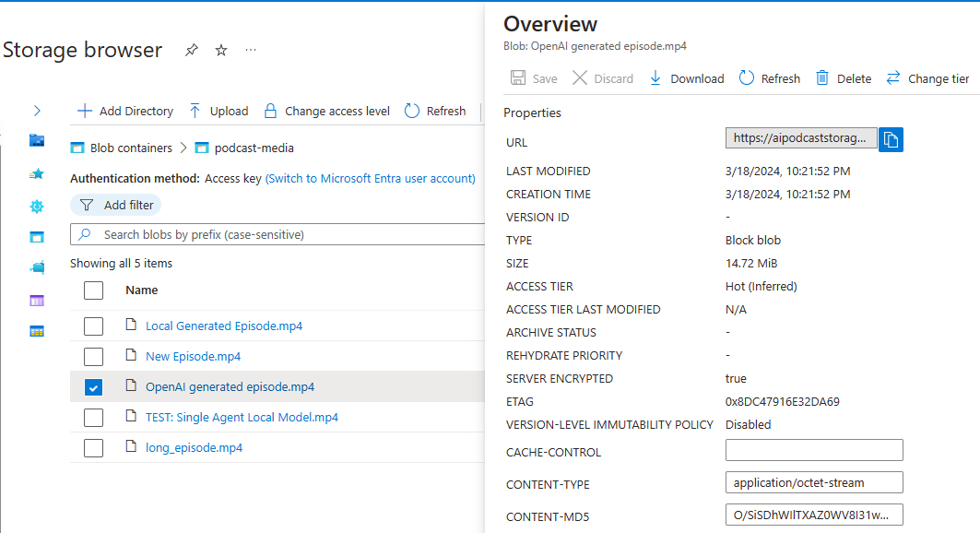Open the long_episode.mp4 blob link
The width and height of the screenshot is (980, 533).
(x=194, y=447)
